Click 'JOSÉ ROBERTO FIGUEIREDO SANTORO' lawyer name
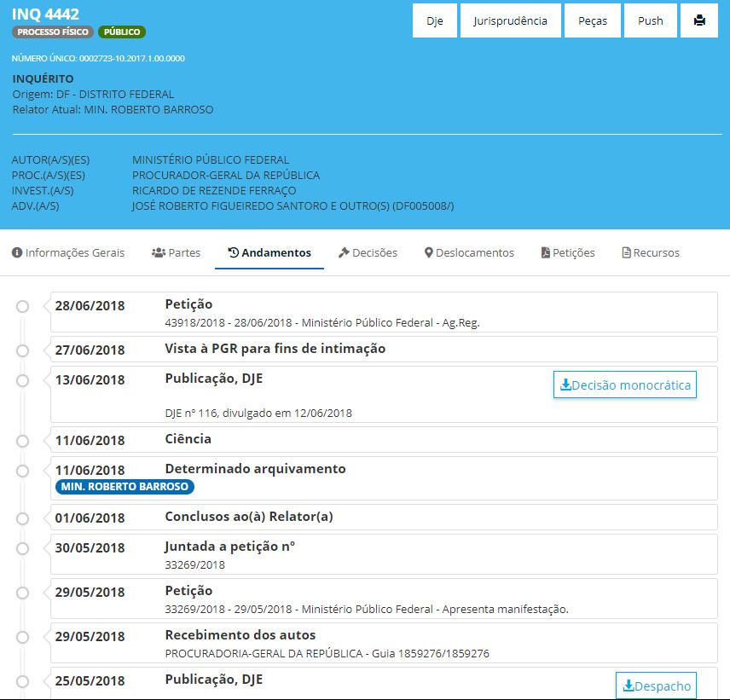 click(230, 205)
